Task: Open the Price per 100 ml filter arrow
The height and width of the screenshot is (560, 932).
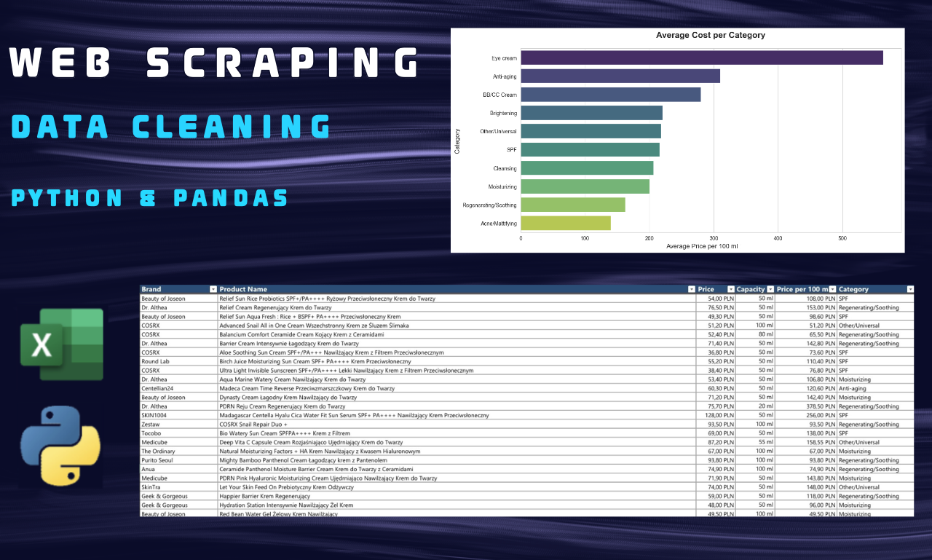Action: [x=832, y=289]
